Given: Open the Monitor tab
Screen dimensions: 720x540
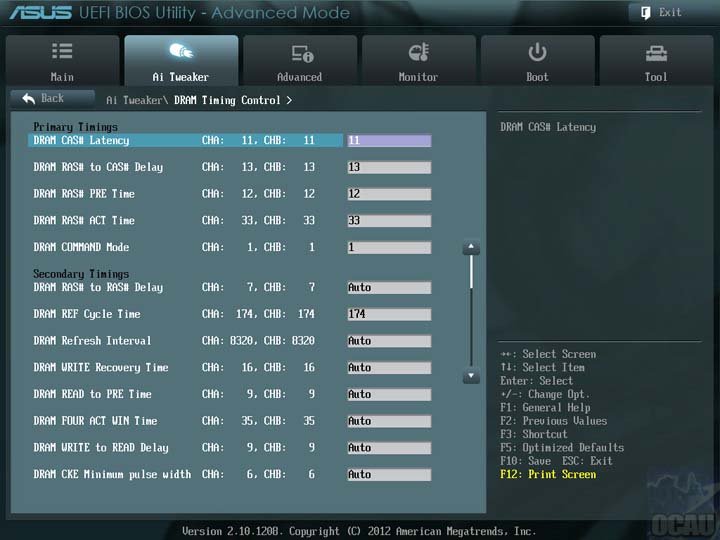Looking at the screenshot, I should 418,60.
